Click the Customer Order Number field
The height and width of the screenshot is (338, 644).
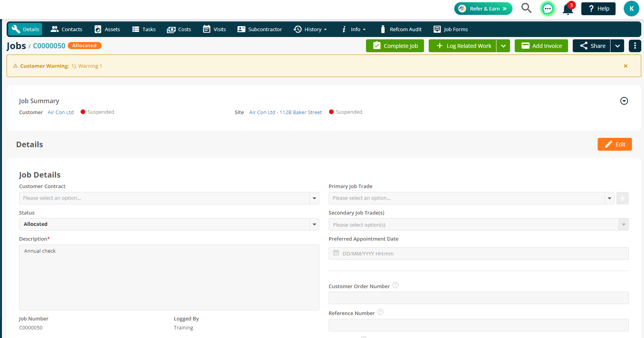click(479, 298)
